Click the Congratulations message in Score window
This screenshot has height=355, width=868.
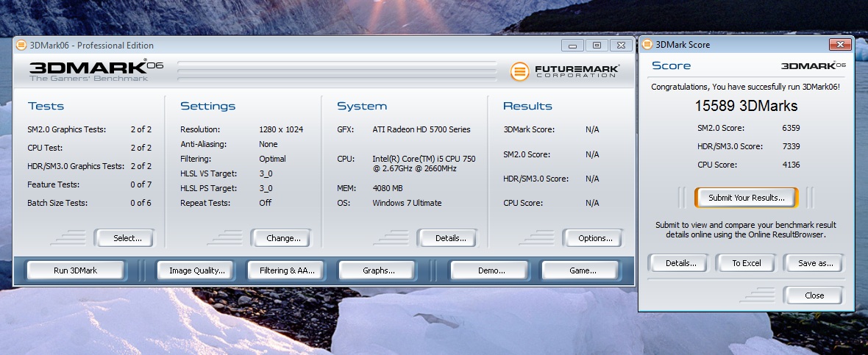745,87
